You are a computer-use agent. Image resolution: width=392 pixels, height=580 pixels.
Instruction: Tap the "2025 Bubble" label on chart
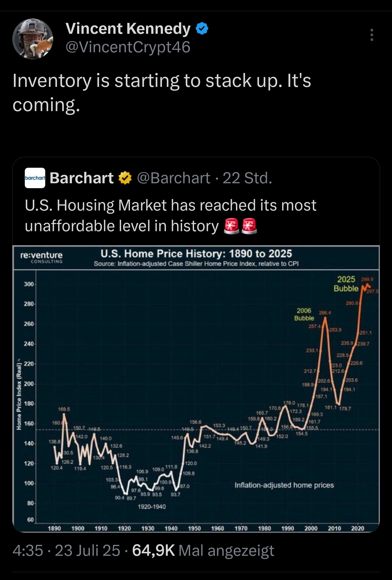tap(346, 283)
